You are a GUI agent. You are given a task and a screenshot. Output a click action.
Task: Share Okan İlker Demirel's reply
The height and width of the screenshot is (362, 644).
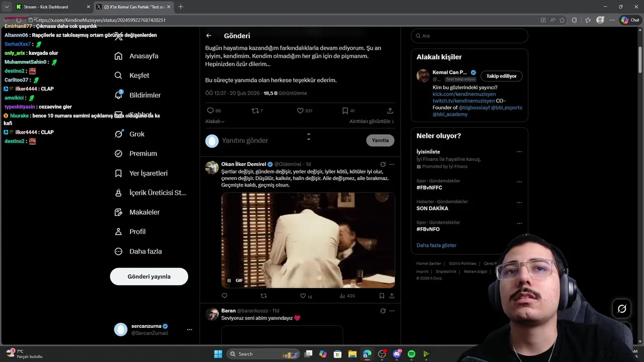(x=392, y=296)
